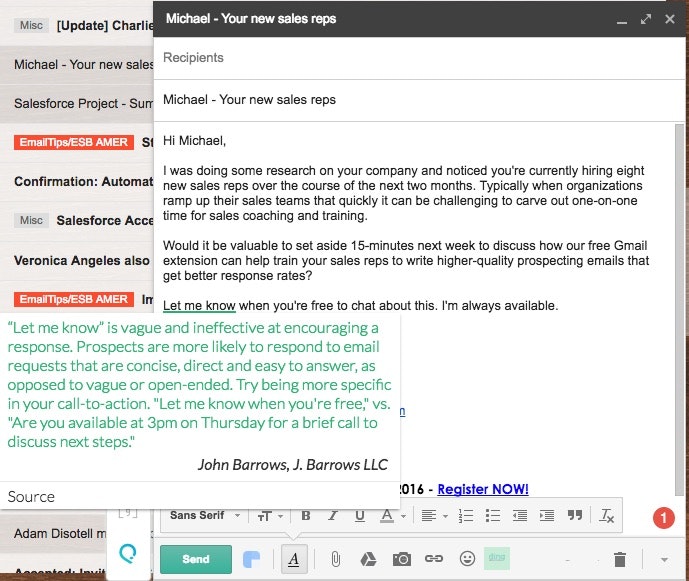Click the Source link in tip popup

pos(31,497)
